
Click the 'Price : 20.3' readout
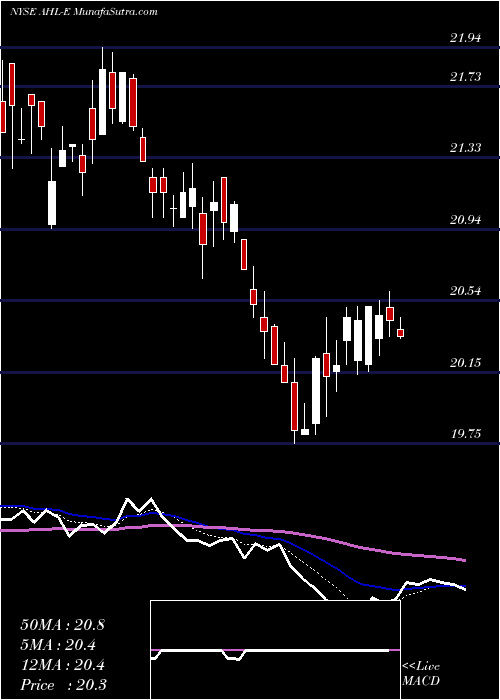tap(63, 685)
